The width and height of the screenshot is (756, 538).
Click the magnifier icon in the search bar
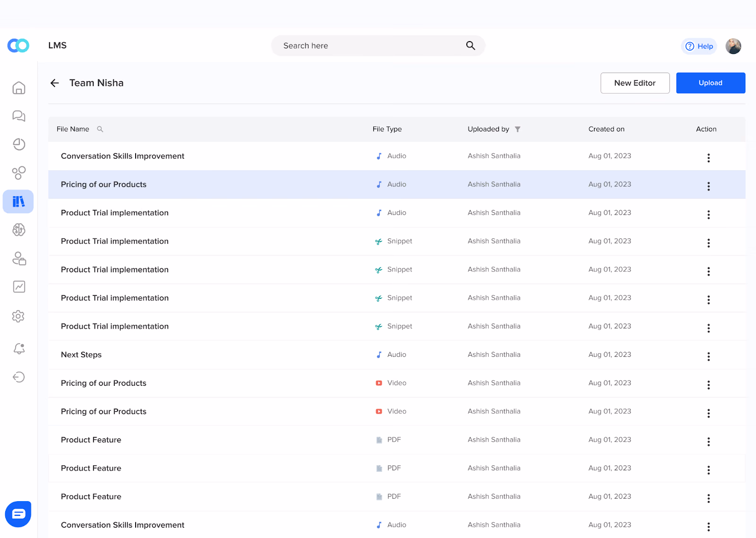pyautogui.click(x=471, y=45)
